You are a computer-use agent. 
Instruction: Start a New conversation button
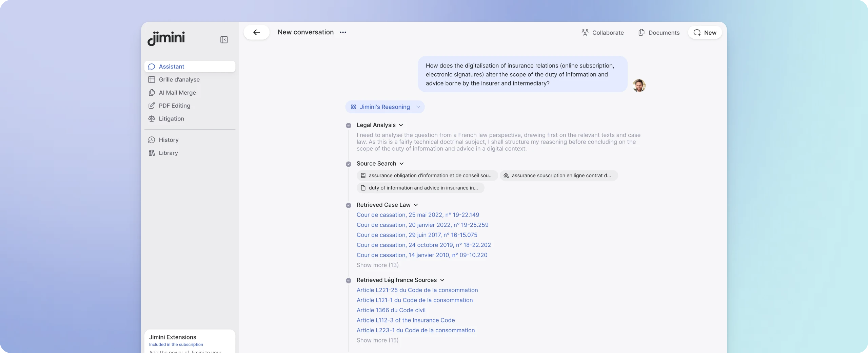click(705, 33)
